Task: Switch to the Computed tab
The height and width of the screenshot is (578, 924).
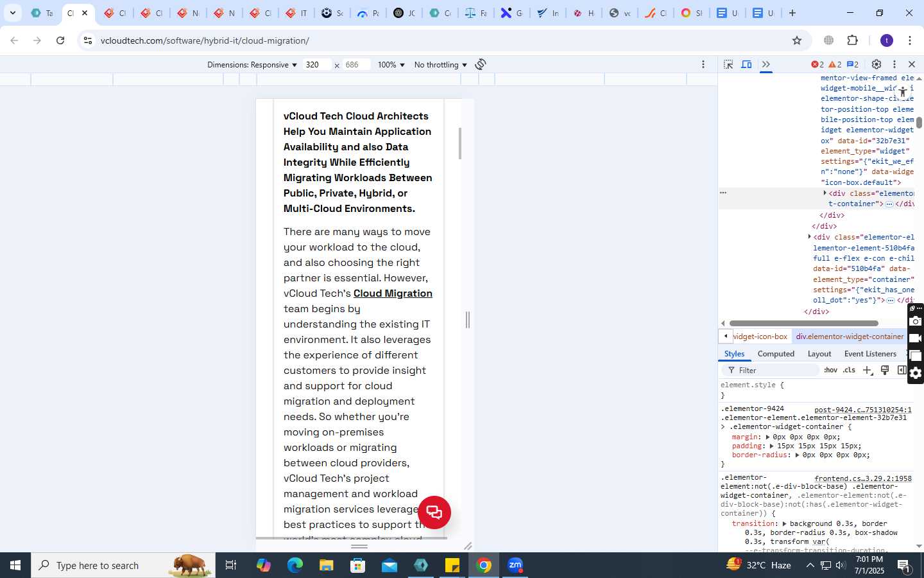Action: click(x=776, y=354)
